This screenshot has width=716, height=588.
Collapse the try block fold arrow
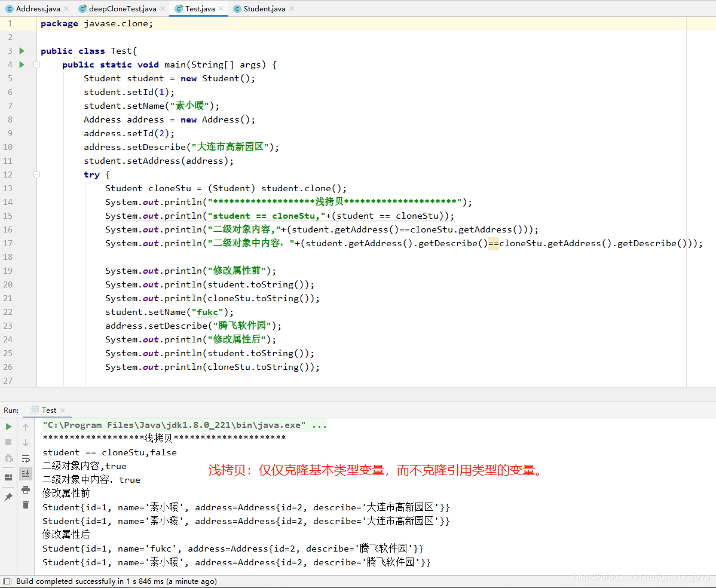(37, 173)
